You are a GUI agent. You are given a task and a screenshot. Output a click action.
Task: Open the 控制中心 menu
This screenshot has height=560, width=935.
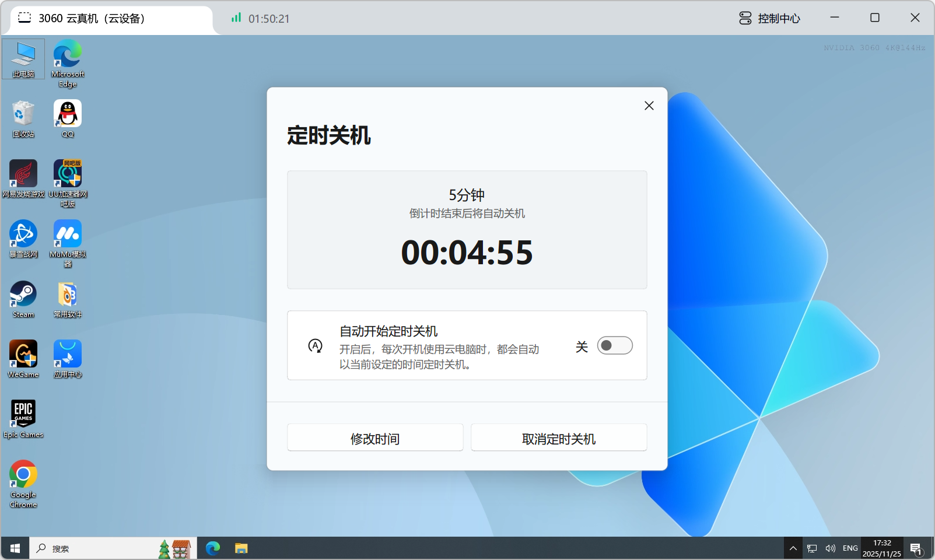click(770, 19)
